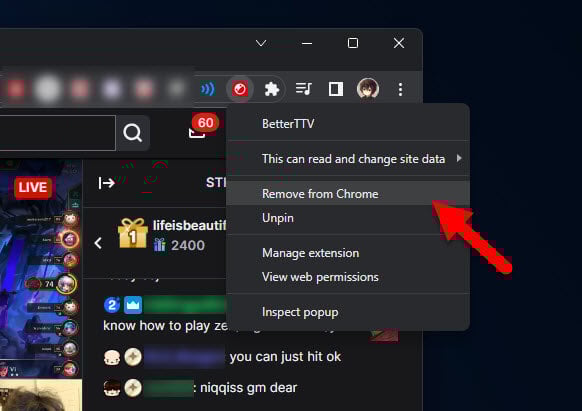Screen dimensions: 582x411
Task: Click username lifeisbeautif in gift leaderboard
Action: pos(189,225)
